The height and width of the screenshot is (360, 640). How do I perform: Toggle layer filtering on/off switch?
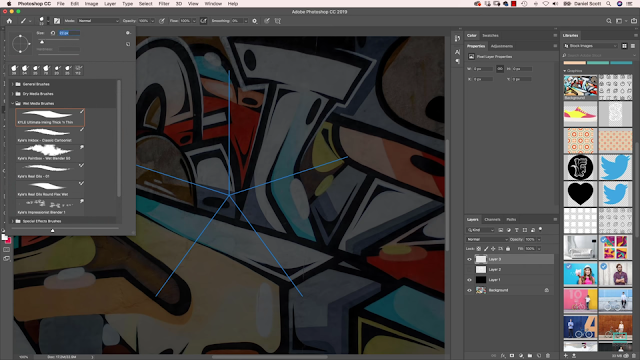[540, 229]
